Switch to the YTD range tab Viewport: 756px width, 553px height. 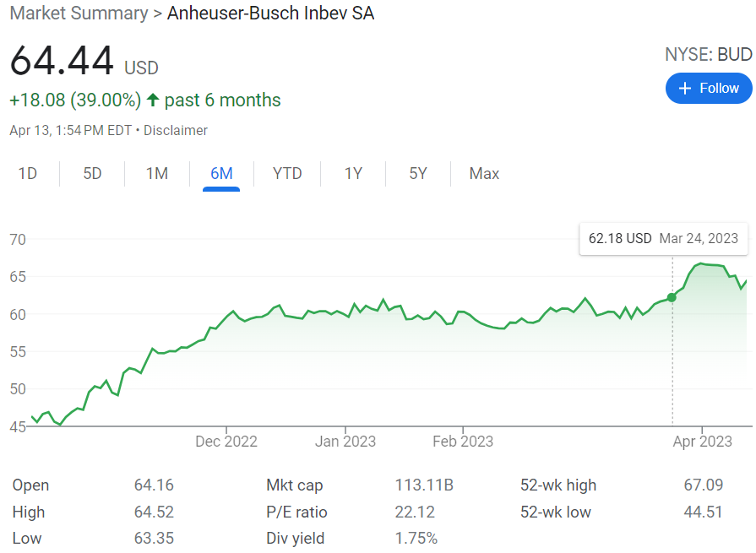pyautogui.click(x=287, y=173)
